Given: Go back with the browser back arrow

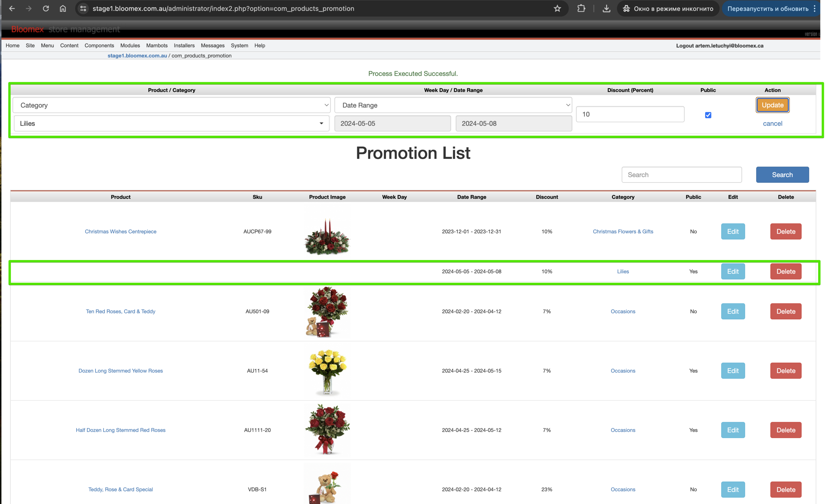Looking at the screenshot, I should pos(12,9).
